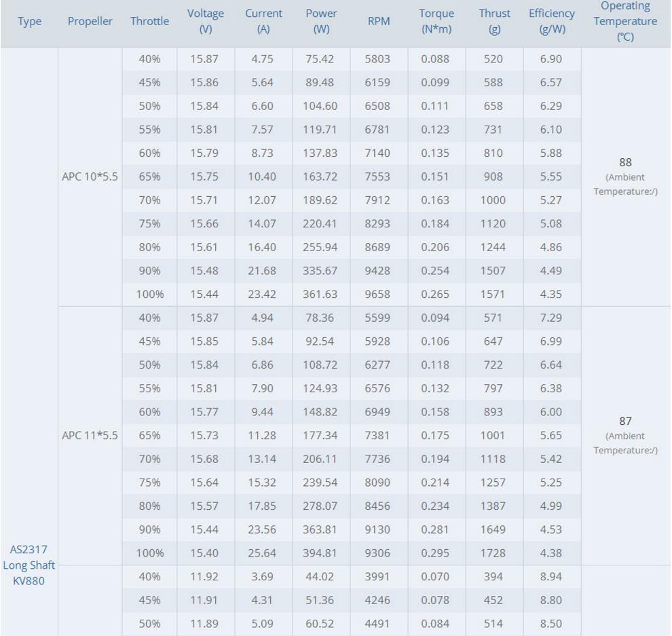Viewport: 672px width, 636px height.
Task: Click the Throttle column header
Action: click(x=149, y=22)
